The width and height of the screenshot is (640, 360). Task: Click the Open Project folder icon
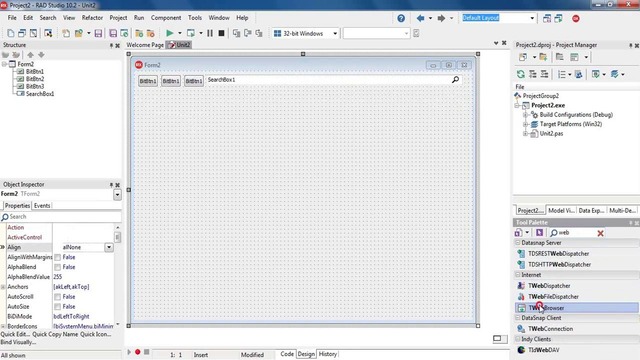(x=79, y=33)
